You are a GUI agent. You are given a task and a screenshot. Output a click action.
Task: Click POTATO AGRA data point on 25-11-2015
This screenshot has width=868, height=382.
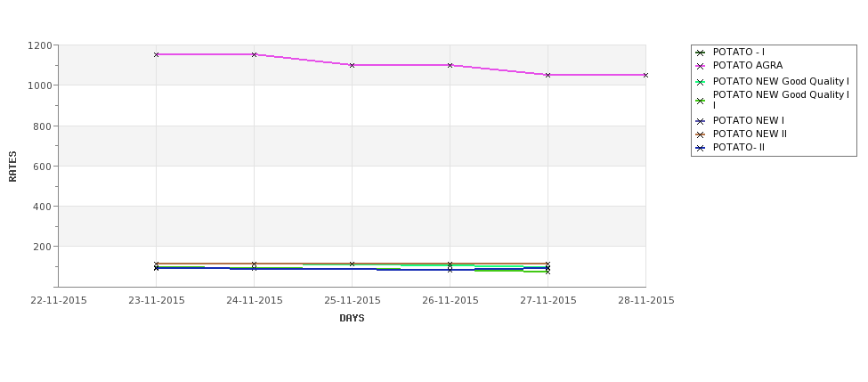(352, 65)
